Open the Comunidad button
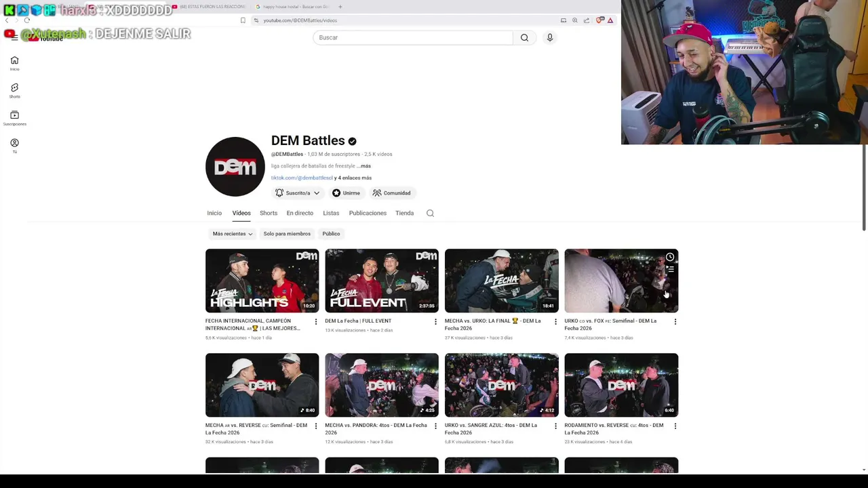The height and width of the screenshot is (488, 868). coord(391,193)
